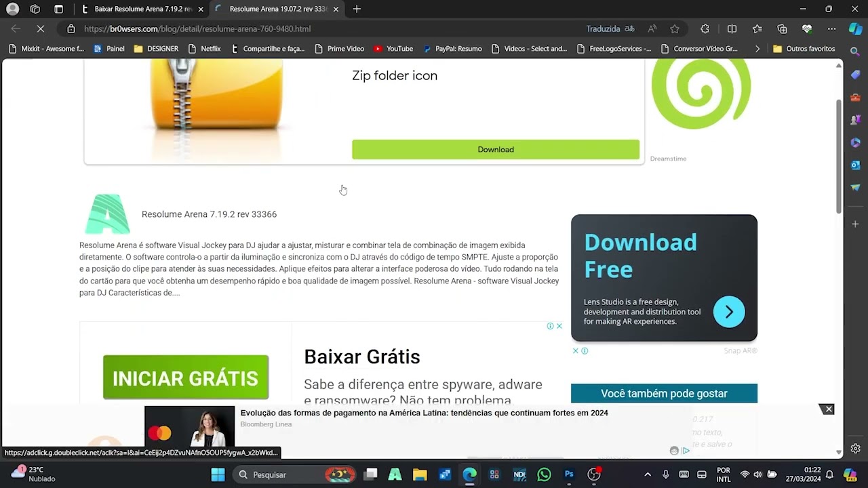
Task: Open the Favorites list icon
Action: tap(757, 29)
